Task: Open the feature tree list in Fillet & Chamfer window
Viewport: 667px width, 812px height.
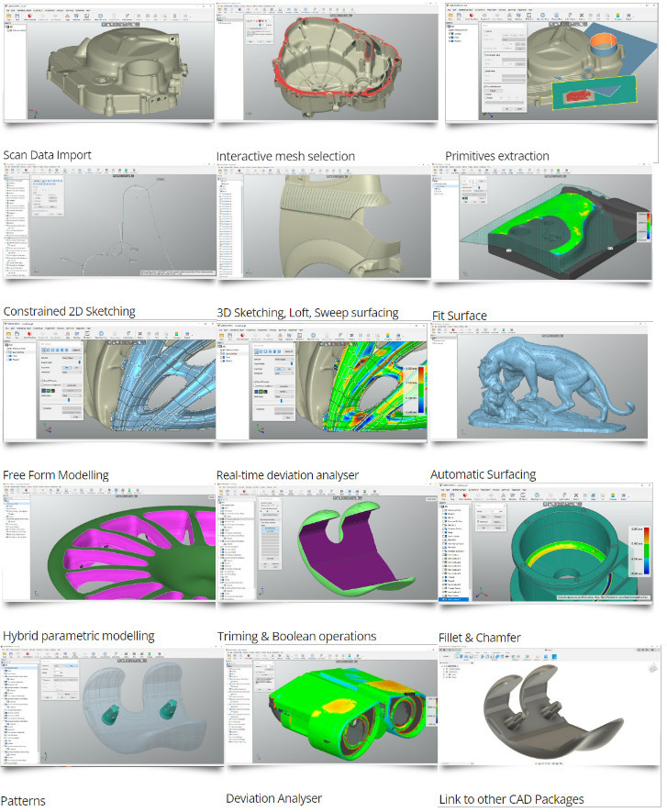Action: [456, 552]
